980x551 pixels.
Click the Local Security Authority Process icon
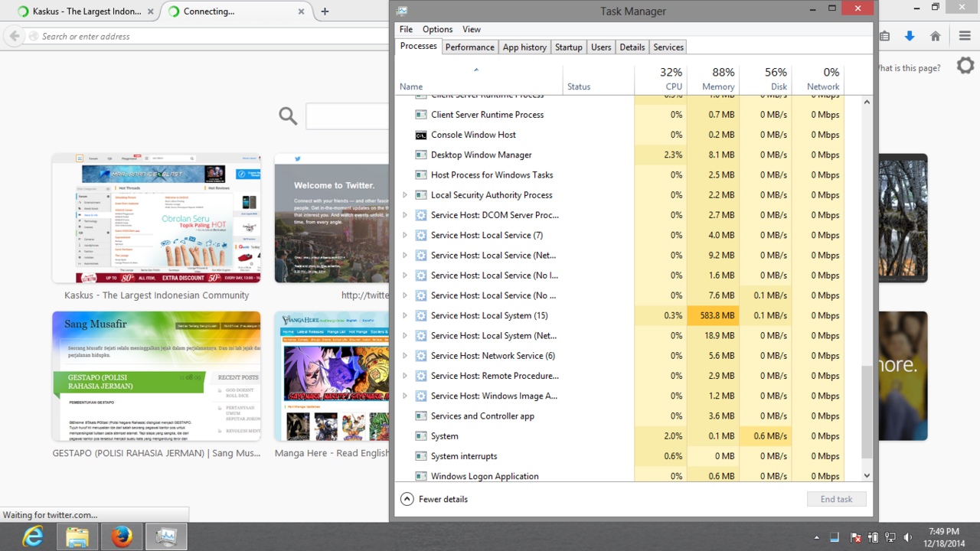[x=420, y=195]
